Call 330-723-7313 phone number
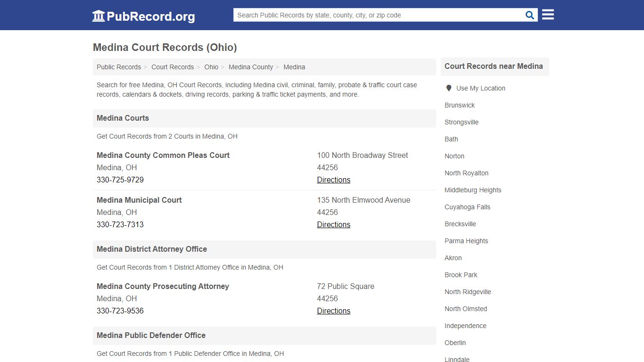 [120, 224]
